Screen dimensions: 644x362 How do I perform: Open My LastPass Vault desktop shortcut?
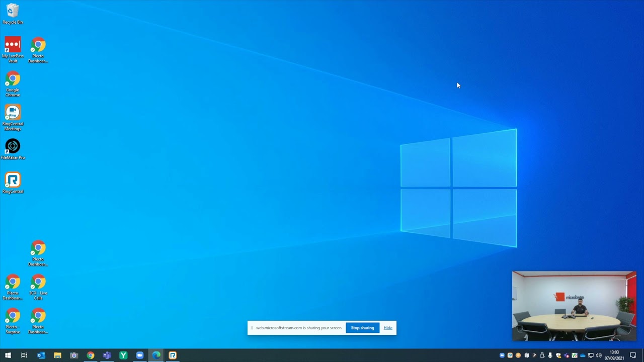pyautogui.click(x=13, y=50)
